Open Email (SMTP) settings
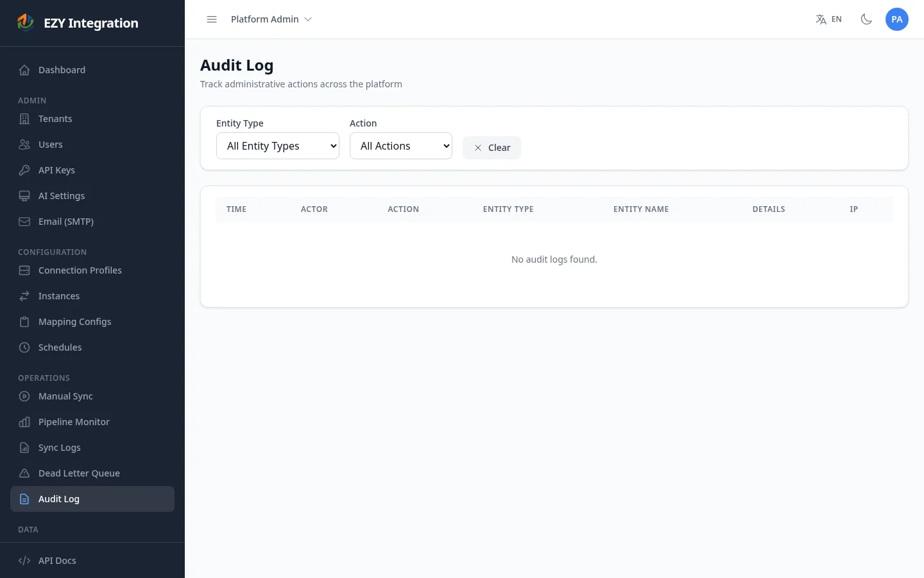Viewport: 924px width, 578px height. [x=92, y=222]
